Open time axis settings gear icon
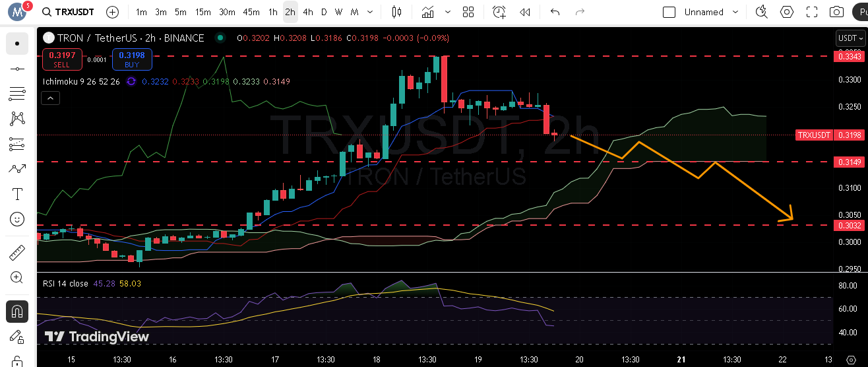The height and width of the screenshot is (367, 868). 851,360
